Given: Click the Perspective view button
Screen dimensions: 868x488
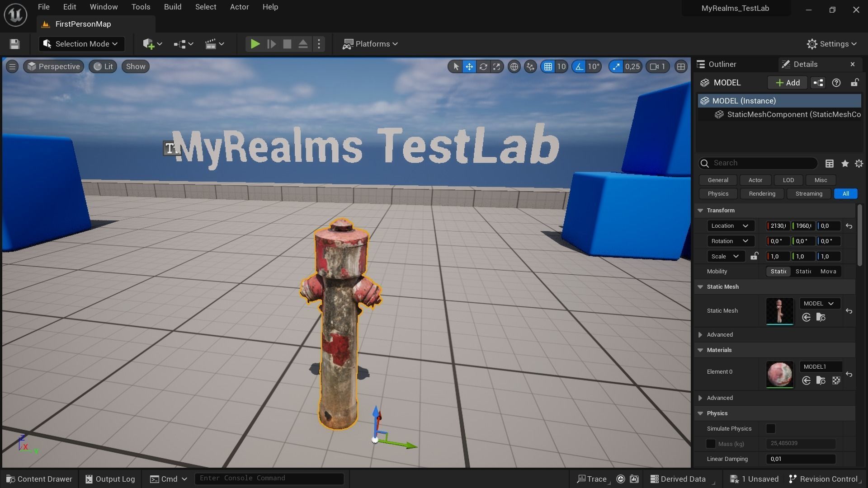Looking at the screenshot, I should (53, 66).
